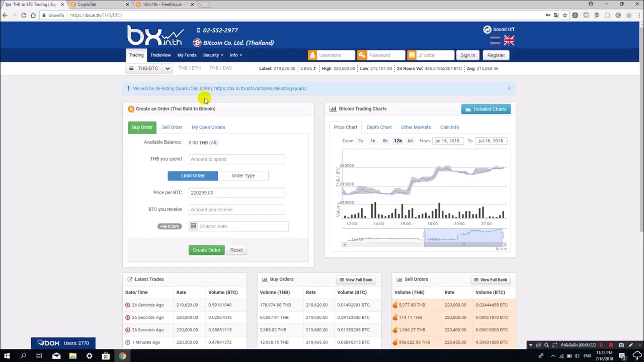
Task: Click the QR icon beside 2Factor Auth
Action: coord(193,226)
